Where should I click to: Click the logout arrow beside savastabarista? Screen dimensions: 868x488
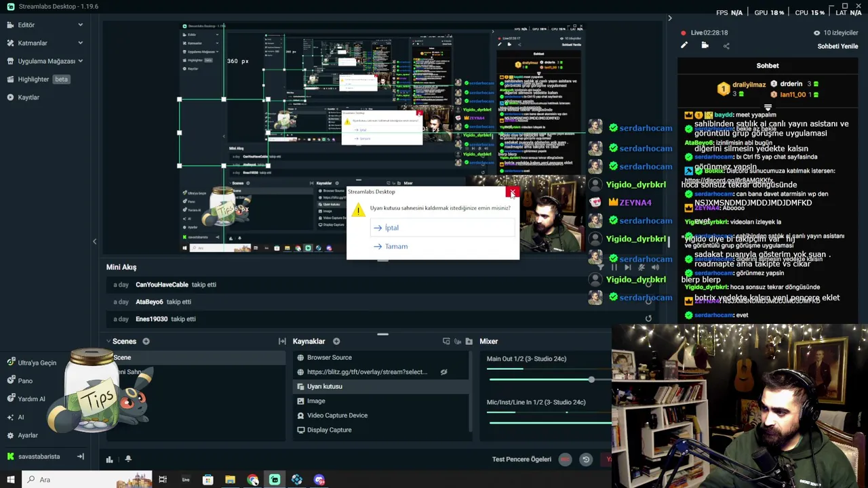click(x=81, y=456)
